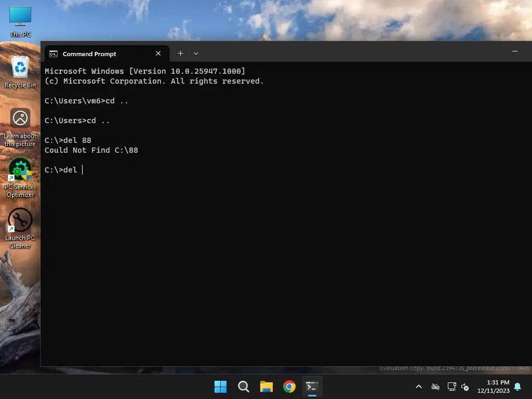Click the Terminal taskbar icon
This screenshot has width=532, height=399.
coord(312,387)
